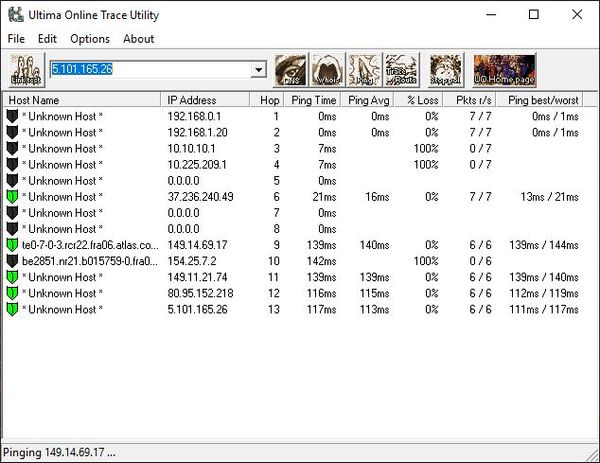Click the shield icon for 192.168.1.20
Image resolution: width=600 pixels, height=463 pixels.
tap(13, 132)
